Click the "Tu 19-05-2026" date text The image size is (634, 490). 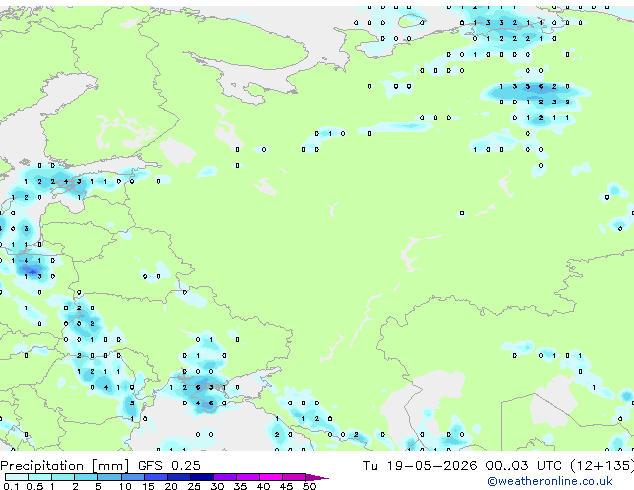(420, 466)
